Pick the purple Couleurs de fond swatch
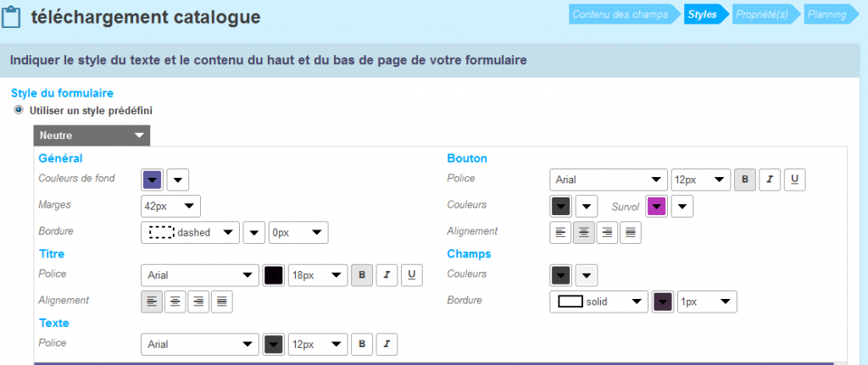The image size is (868, 365). [x=153, y=180]
